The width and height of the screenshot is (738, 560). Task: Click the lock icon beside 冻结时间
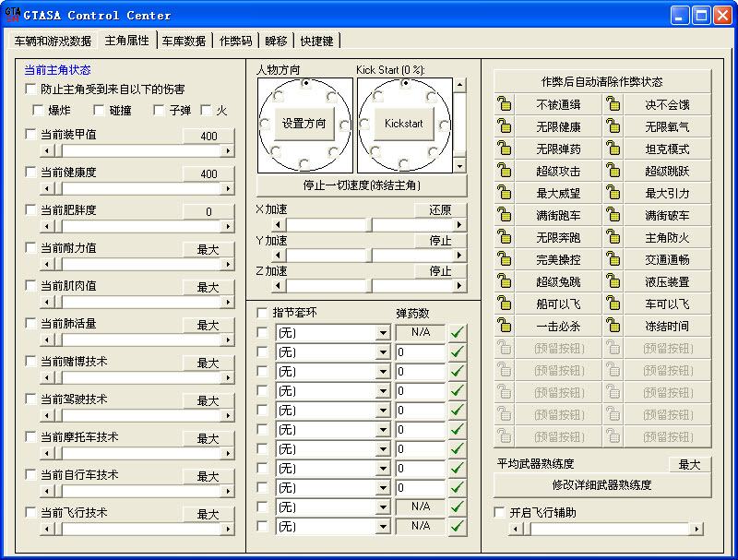coord(613,326)
